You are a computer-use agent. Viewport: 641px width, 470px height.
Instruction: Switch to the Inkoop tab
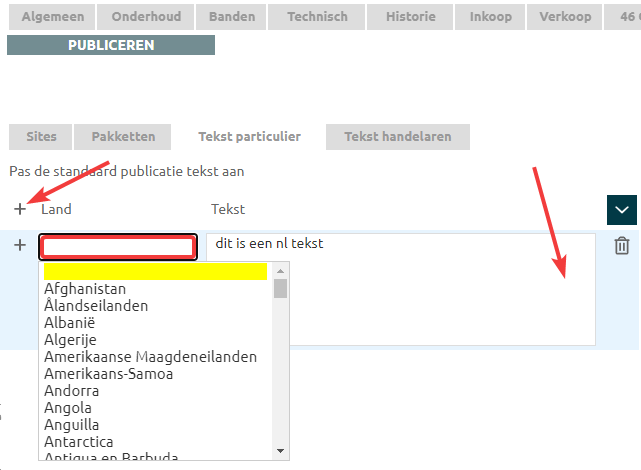[490, 17]
